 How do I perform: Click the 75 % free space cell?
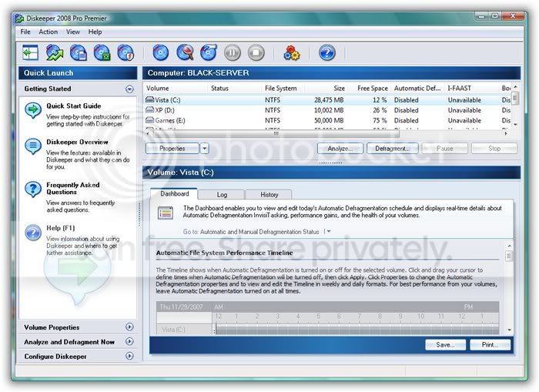pos(380,121)
